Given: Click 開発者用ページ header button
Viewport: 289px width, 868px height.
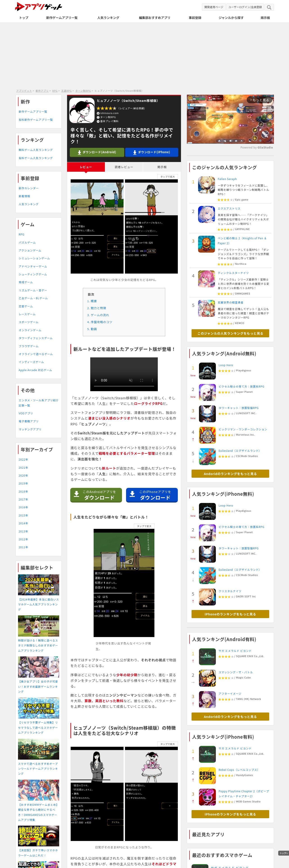Looking at the screenshot, I should (214, 7).
